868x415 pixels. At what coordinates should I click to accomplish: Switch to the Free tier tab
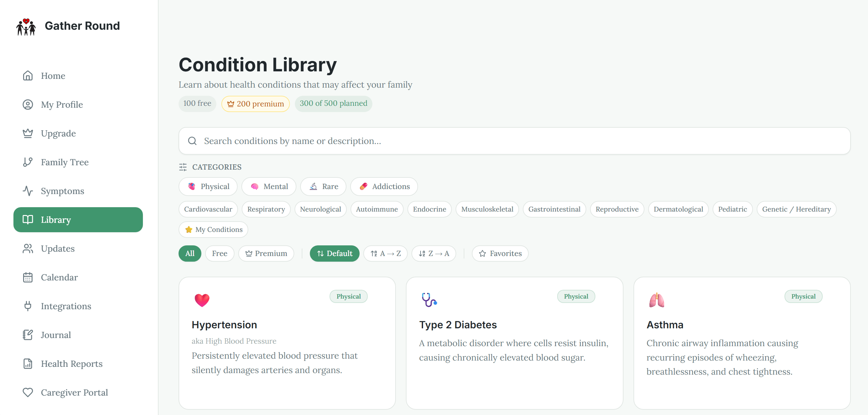pyautogui.click(x=220, y=254)
